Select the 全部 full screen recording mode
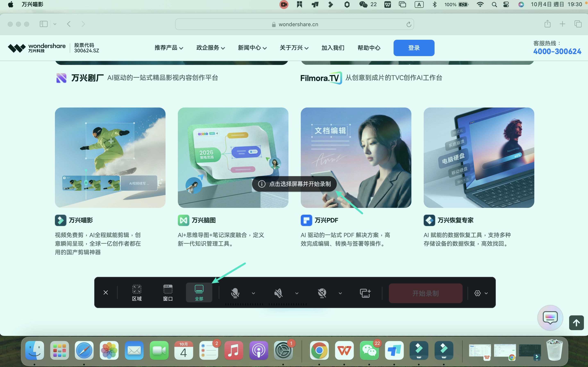 click(x=199, y=292)
